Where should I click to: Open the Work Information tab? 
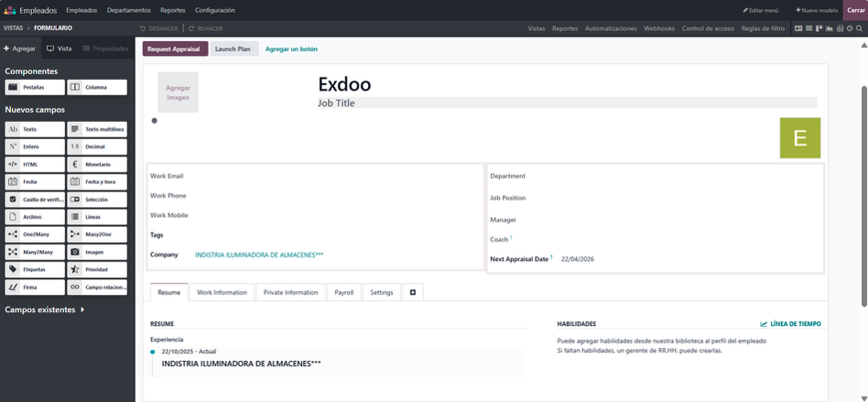coord(222,292)
